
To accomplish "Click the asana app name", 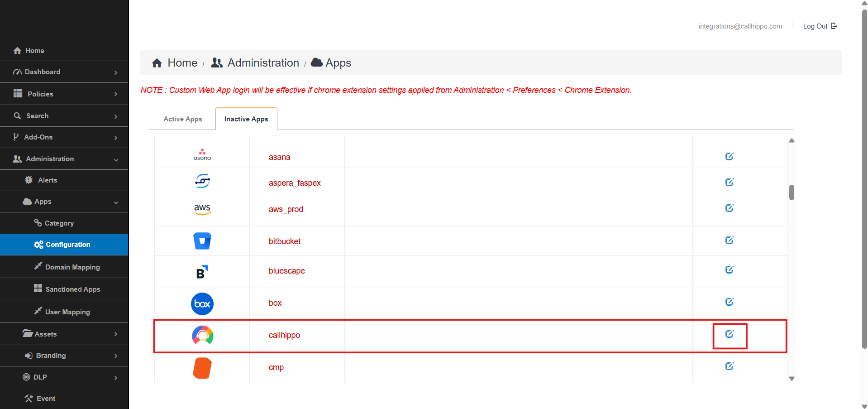I will click(280, 157).
